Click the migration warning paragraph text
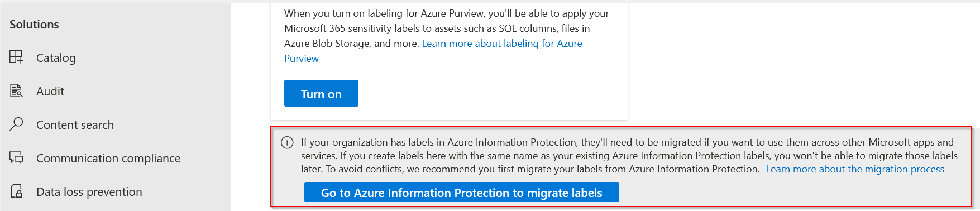Image resolution: width=980 pixels, height=211 pixels. click(629, 156)
